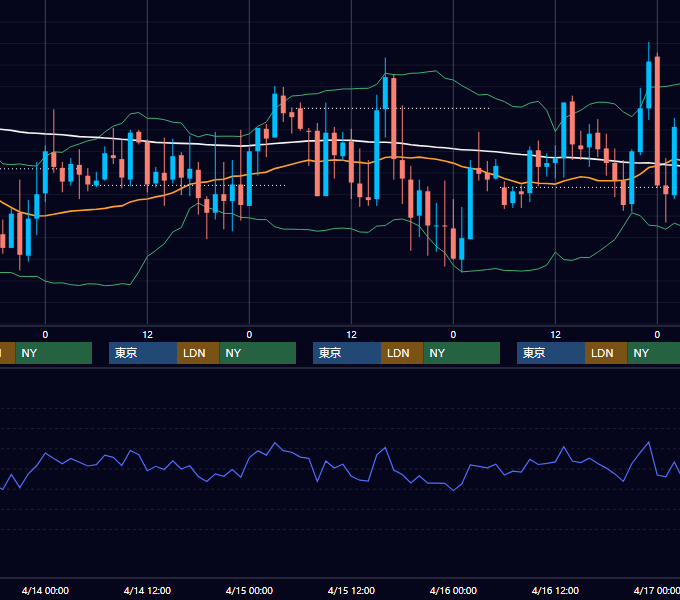Select the LDN session bar on 4/16

coord(606,353)
